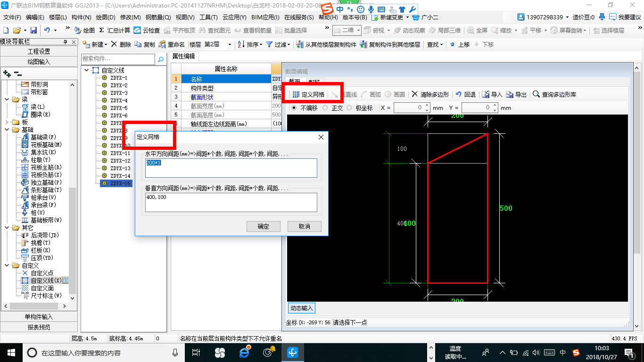The image size is (644, 362).
Task: Click 导出 export polygon
Action: (x=516, y=94)
